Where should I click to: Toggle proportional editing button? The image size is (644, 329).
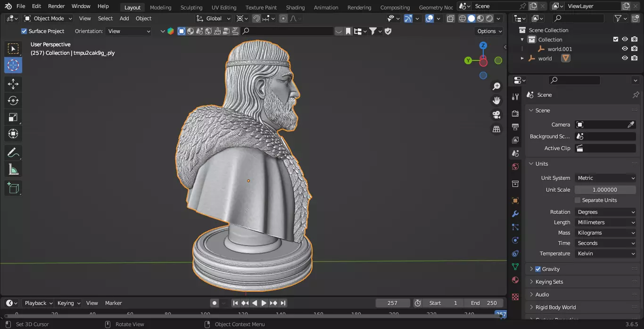(x=283, y=18)
